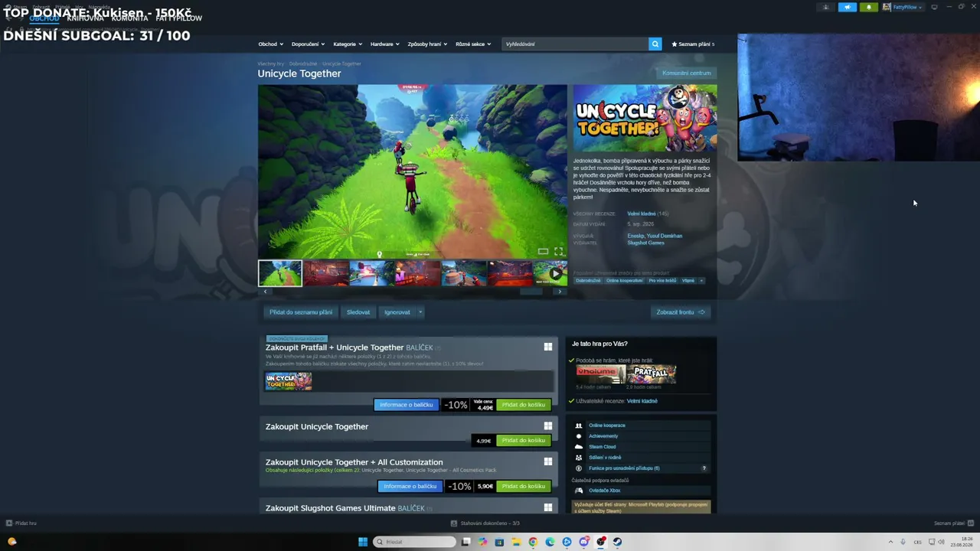Screen dimensions: 980x551
Task: Open the Online kooperativní tag
Action: 625,281
